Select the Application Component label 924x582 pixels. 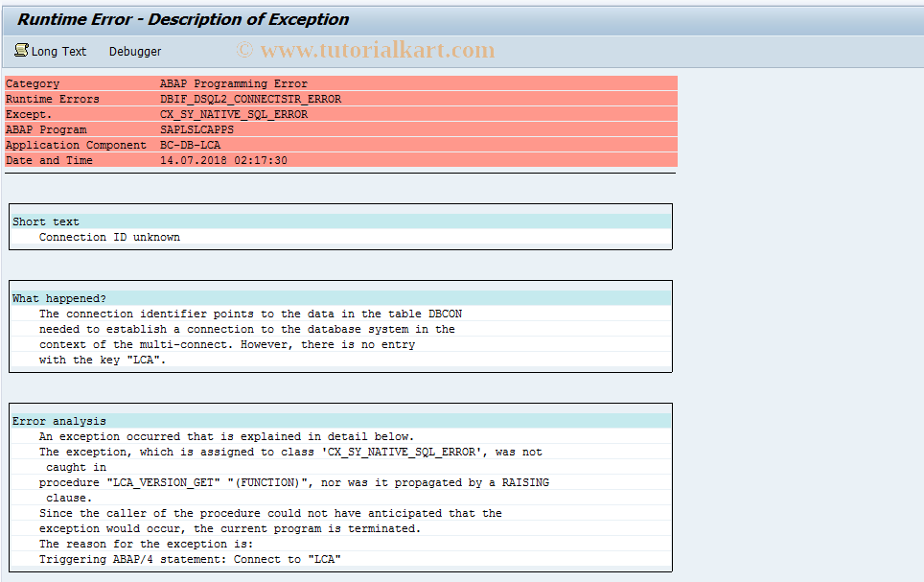76,145
